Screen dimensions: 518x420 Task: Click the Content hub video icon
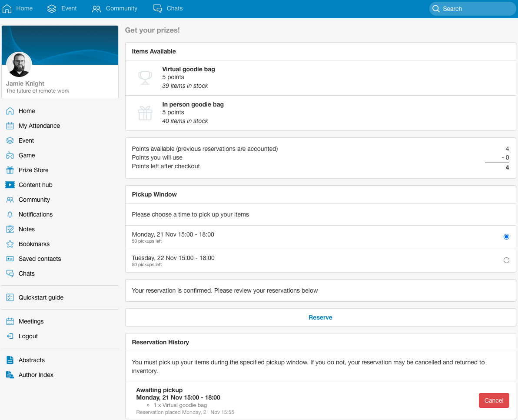[x=10, y=185]
